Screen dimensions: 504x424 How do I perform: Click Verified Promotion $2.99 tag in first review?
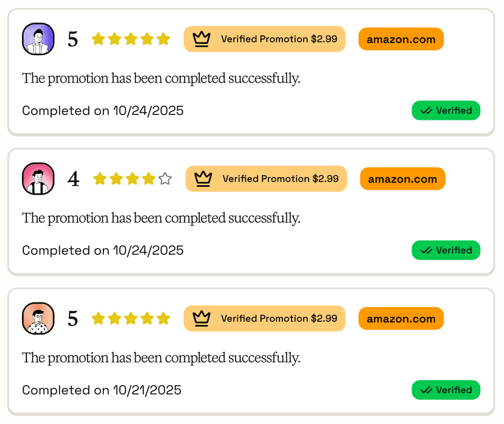(x=264, y=39)
